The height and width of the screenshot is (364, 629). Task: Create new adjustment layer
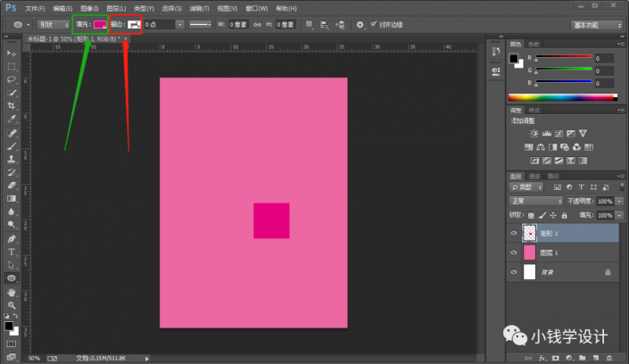point(569,358)
